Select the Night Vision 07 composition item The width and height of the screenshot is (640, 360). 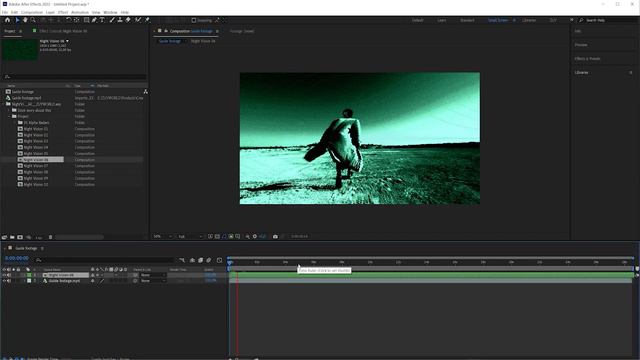pyautogui.click(x=36, y=166)
